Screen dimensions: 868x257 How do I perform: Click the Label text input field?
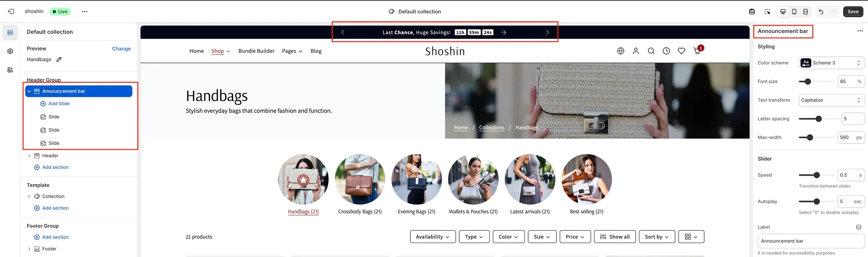point(811,241)
